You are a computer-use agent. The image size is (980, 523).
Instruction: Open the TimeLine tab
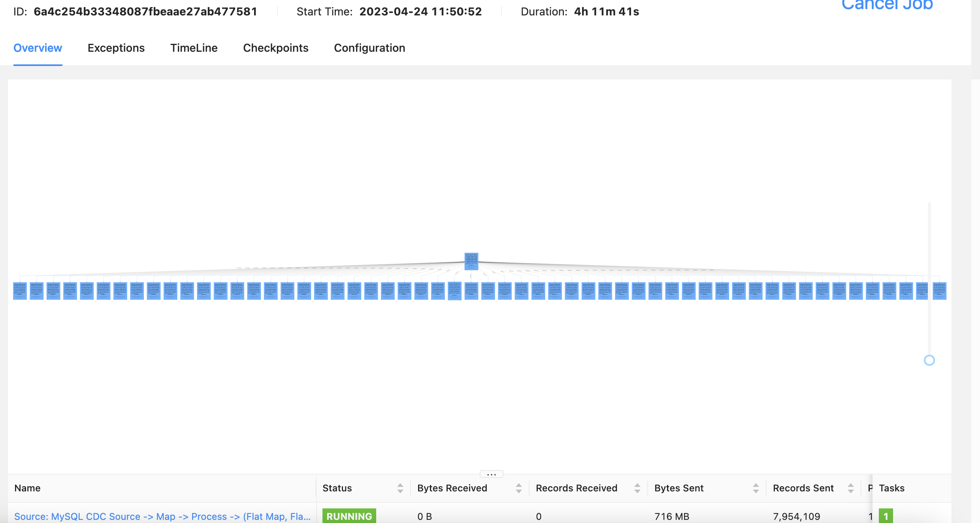194,48
